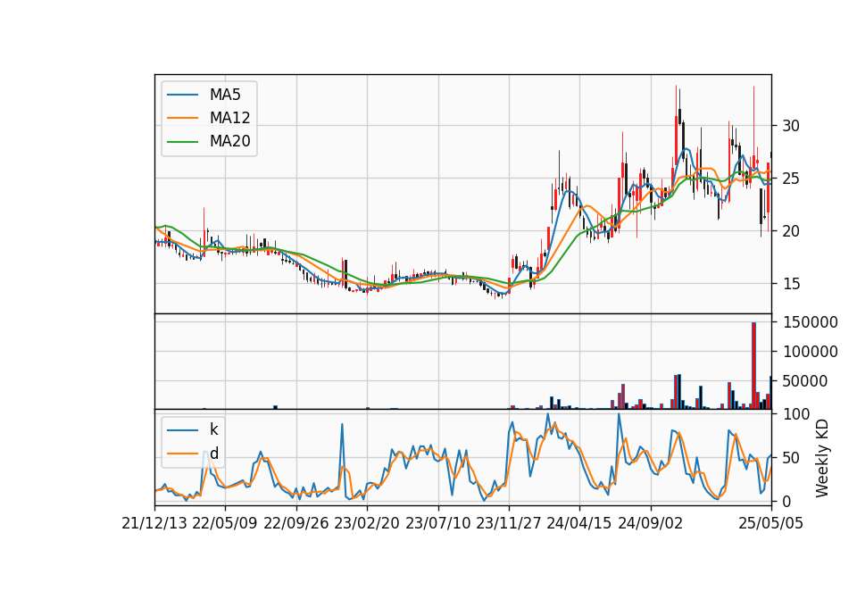Click the 24/09/02 date tick label
Screen dimensions: 857x616
[651, 523]
